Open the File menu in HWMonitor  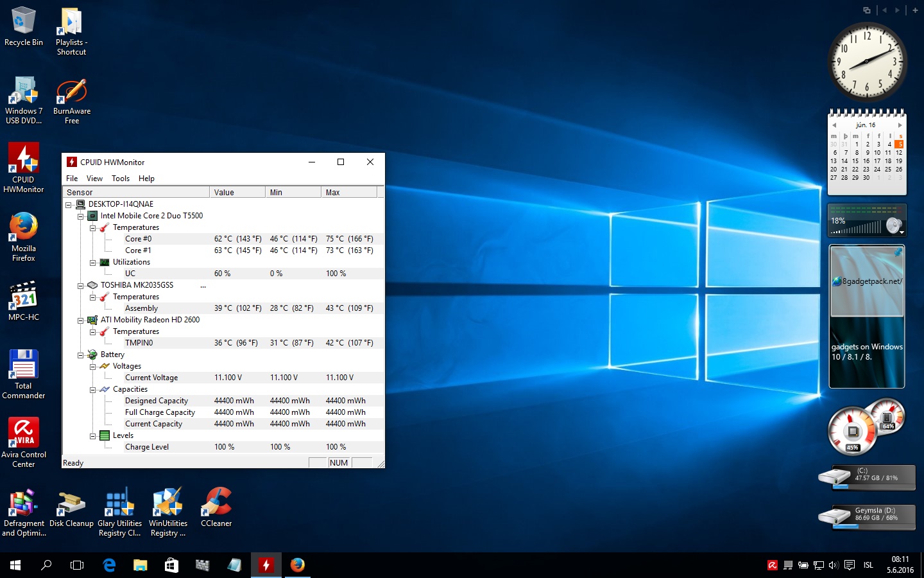point(72,179)
